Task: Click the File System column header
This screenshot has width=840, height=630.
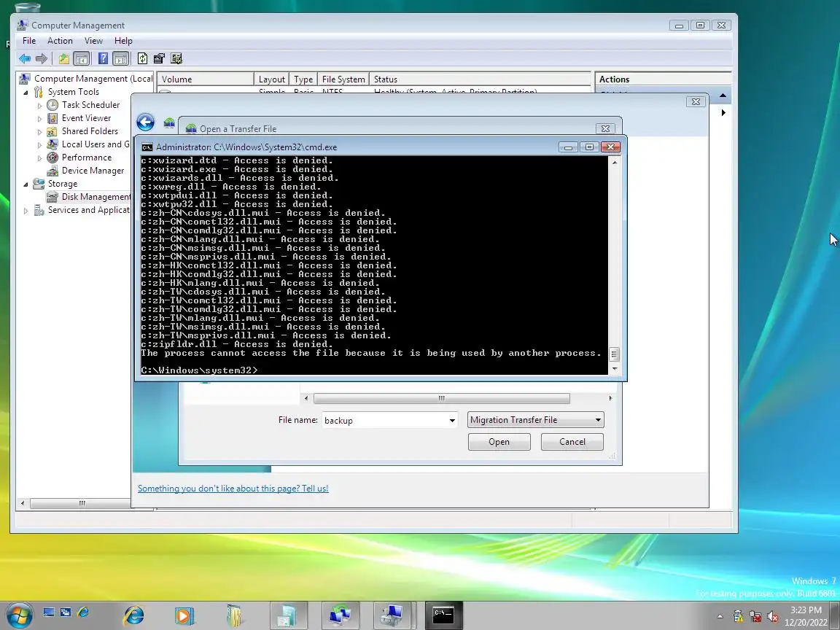Action: click(x=343, y=79)
